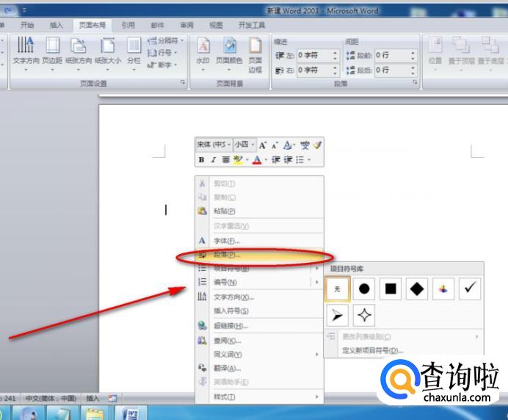Click Decrease Indent on the mini toolbar
This screenshot has height=420, width=508.
click(276, 159)
